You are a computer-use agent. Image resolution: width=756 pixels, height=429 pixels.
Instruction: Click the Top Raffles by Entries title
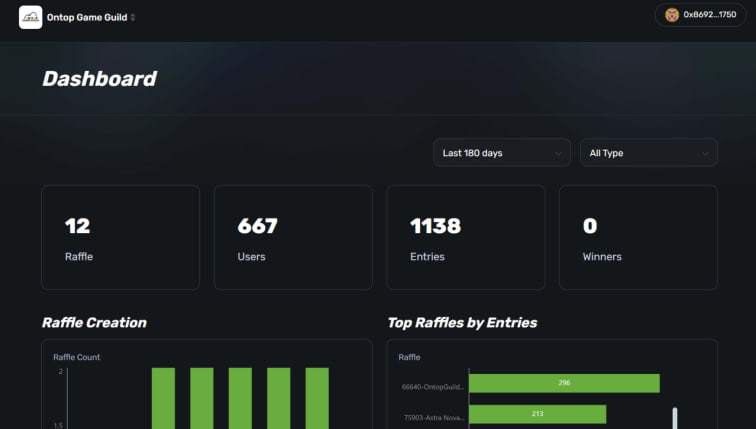point(462,322)
